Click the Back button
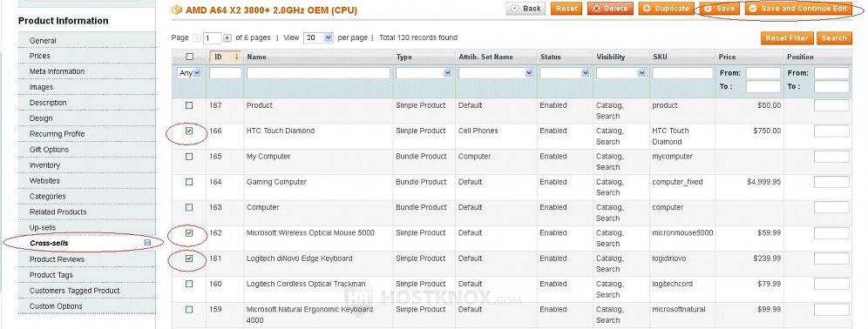This screenshot has width=868, height=329. (526, 9)
